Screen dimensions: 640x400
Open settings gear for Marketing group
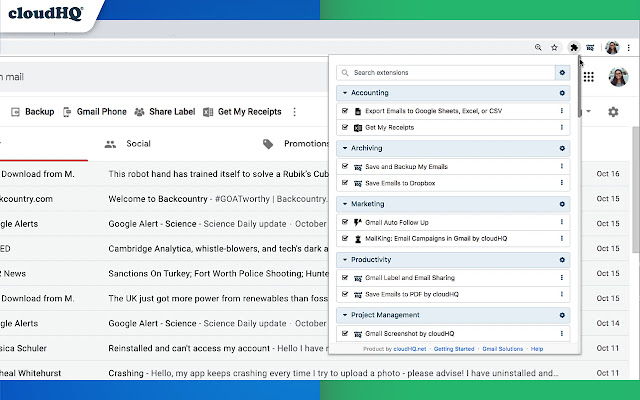(x=562, y=204)
